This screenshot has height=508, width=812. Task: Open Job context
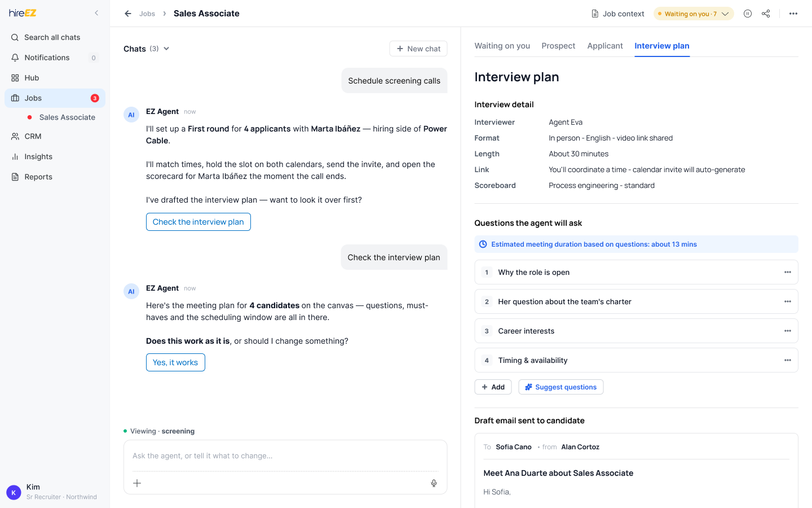click(617, 14)
